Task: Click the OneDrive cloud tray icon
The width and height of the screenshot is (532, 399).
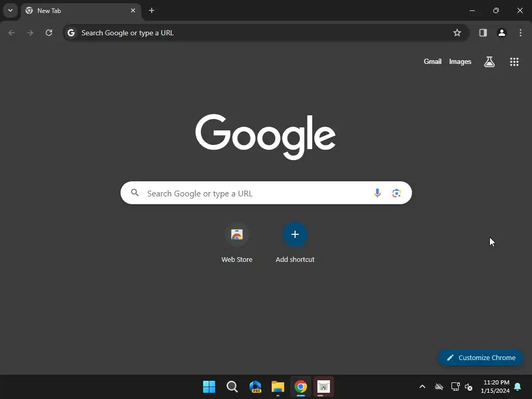Action: pos(439,387)
